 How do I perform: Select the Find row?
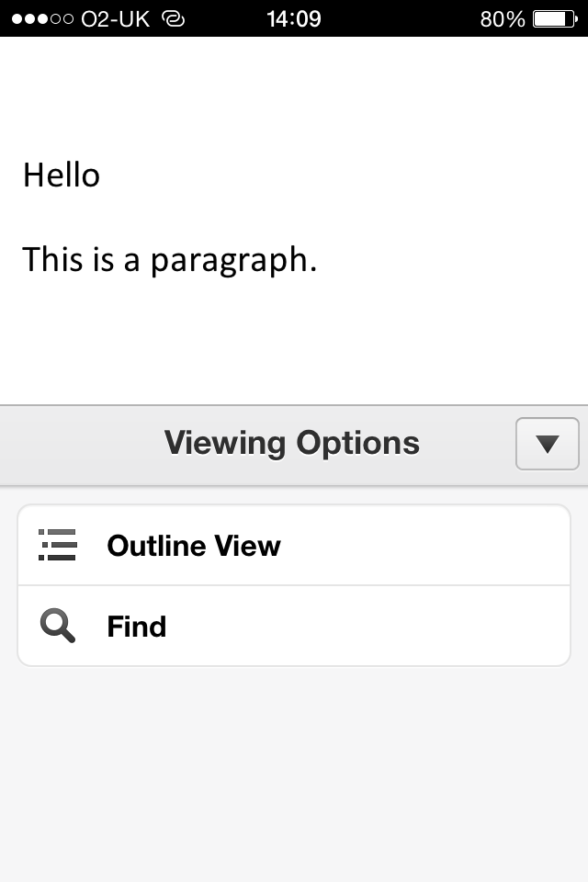click(x=294, y=626)
